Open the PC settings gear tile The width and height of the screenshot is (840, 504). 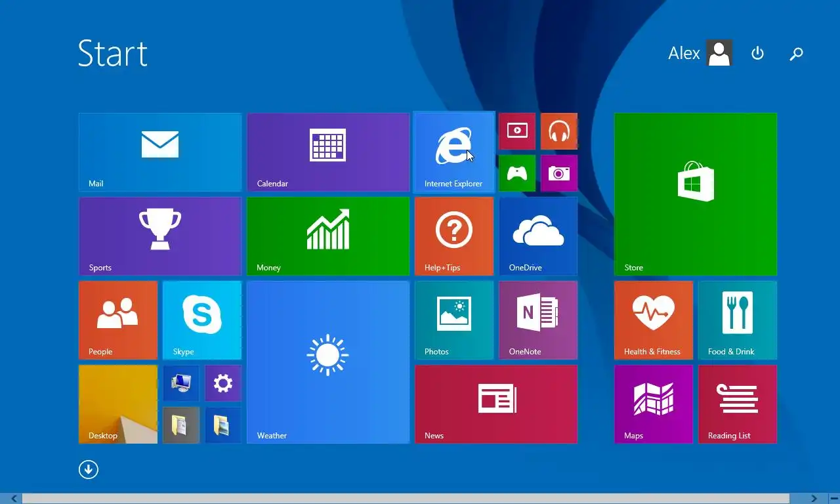[223, 383]
